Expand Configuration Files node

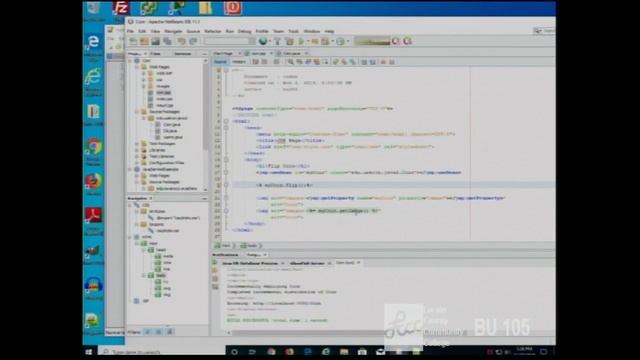pyautogui.click(x=137, y=163)
